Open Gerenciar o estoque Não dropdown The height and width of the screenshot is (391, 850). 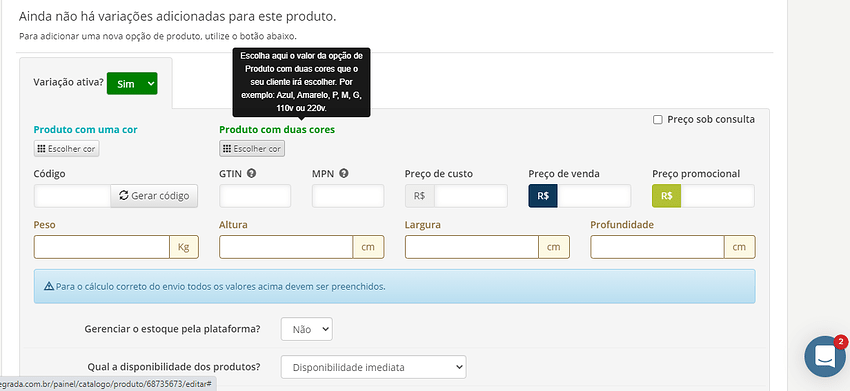tap(306, 329)
